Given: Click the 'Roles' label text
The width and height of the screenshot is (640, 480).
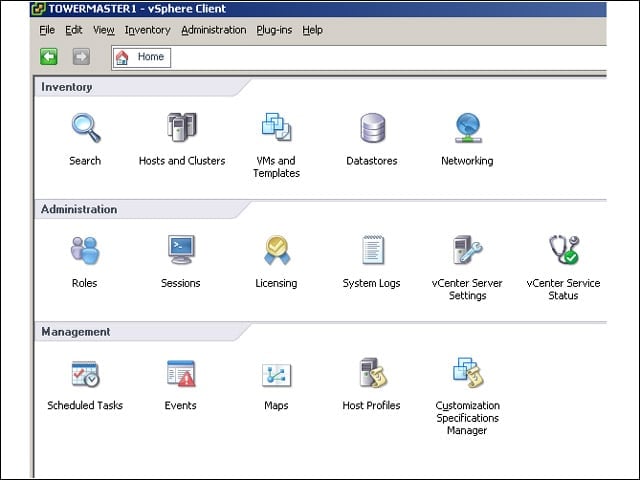Looking at the screenshot, I should click(x=84, y=283).
